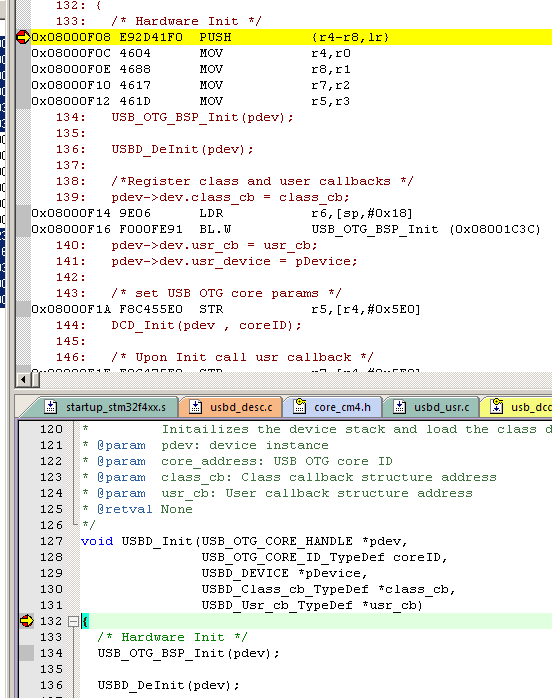Select the MOV r4,r0 disassembly row
The image size is (552, 698).
(x=292, y=53)
